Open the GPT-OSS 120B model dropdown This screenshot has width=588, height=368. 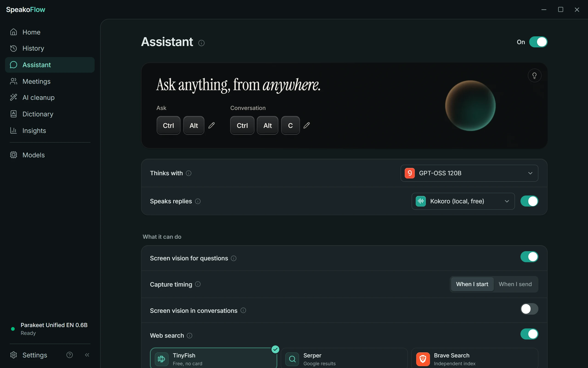pos(469,173)
